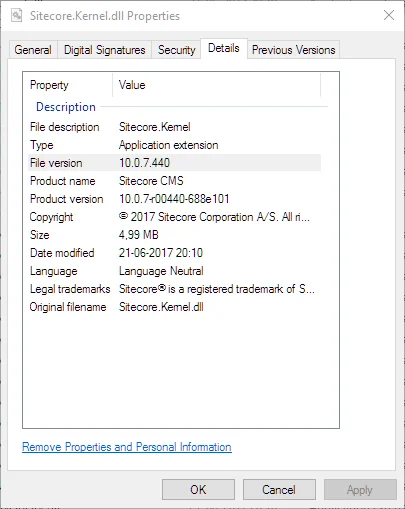405x509 pixels.
Task: Click the Value column header
Action: coord(217,85)
